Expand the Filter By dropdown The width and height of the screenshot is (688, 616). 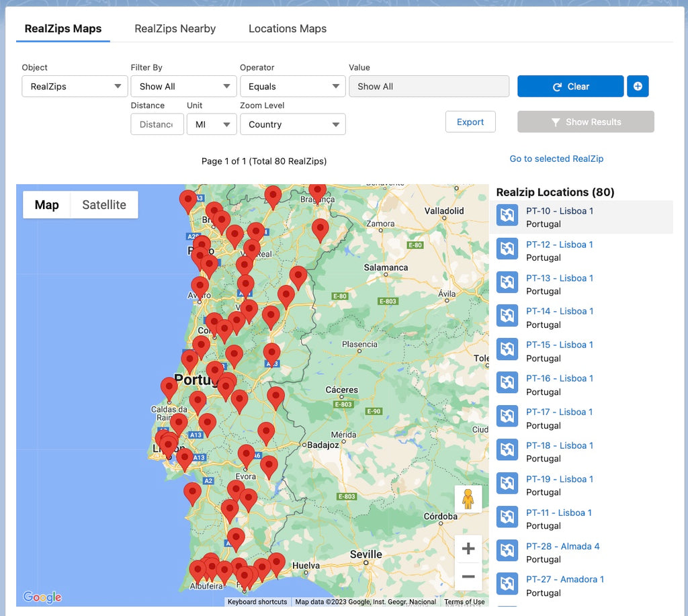tap(183, 87)
